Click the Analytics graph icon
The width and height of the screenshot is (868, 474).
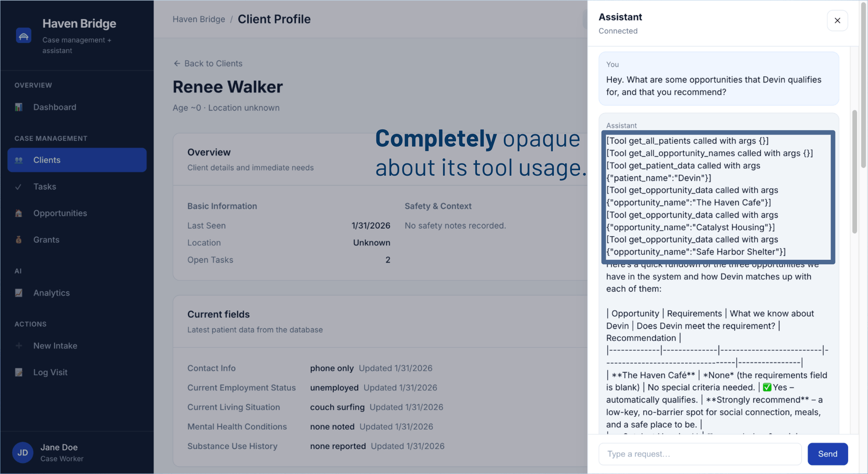tap(19, 293)
